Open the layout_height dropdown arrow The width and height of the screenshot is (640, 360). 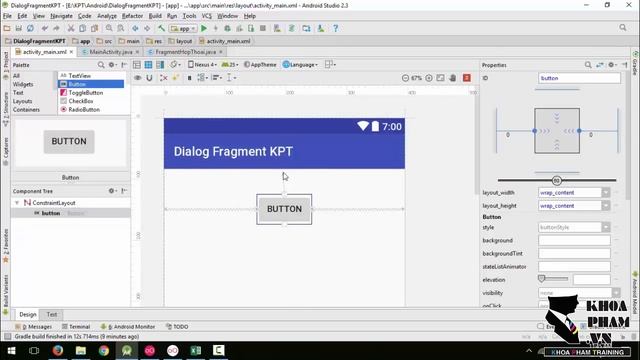pos(606,206)
